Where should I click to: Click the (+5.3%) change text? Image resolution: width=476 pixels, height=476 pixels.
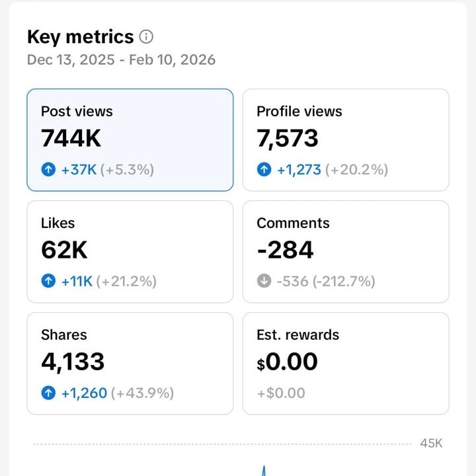pos(127,170)
